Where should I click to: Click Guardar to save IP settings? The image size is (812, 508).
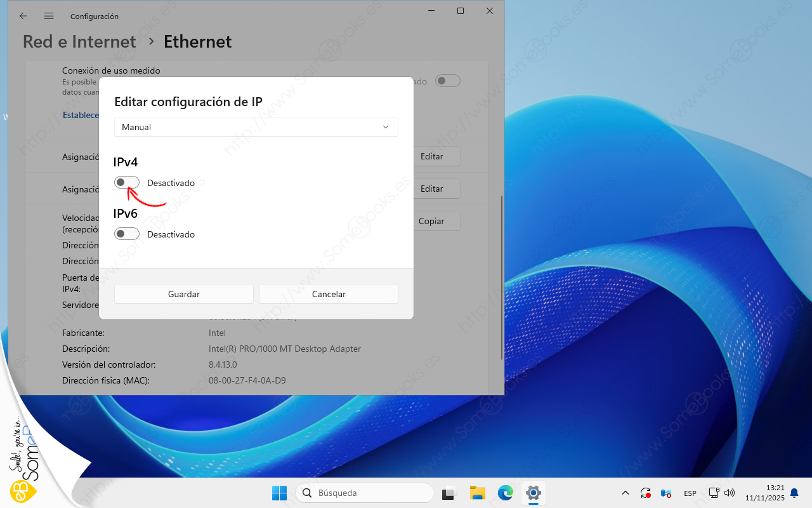click(x=184, y=294)
